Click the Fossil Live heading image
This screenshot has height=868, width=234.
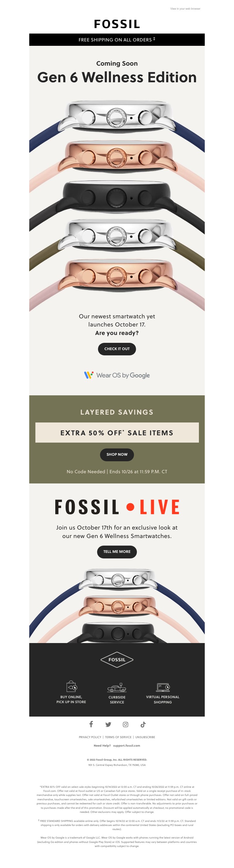(117, 507)
